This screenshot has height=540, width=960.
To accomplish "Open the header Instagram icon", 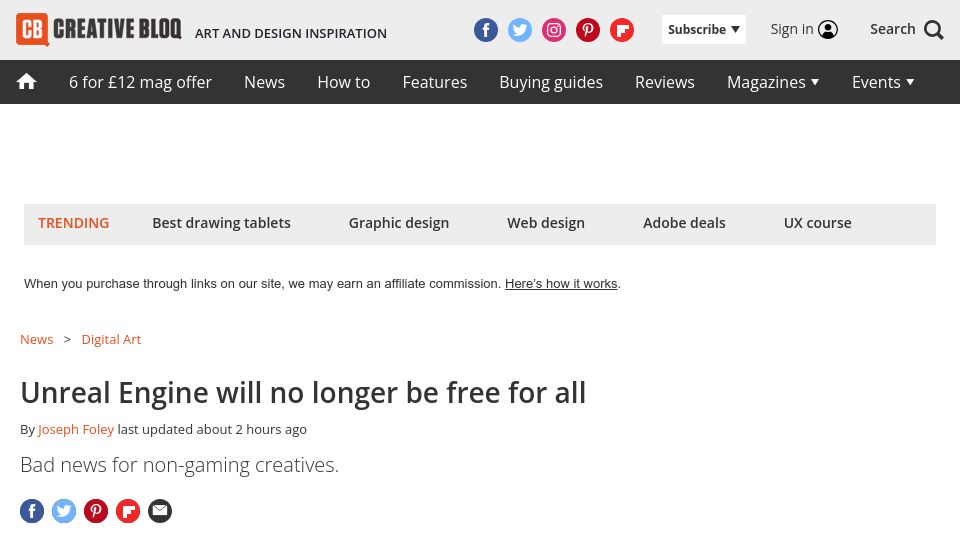I will (x=553, y=30).
